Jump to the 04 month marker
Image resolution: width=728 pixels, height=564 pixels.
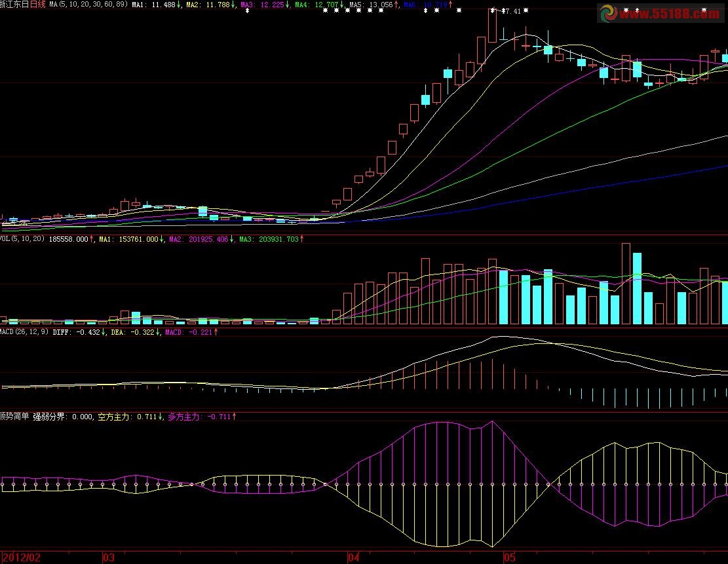coord(353,557)
